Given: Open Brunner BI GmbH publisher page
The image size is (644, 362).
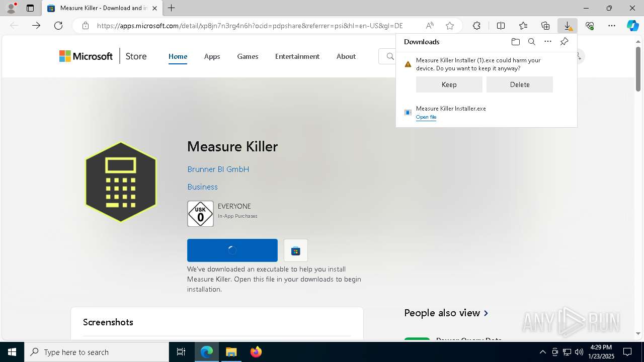Looking at the screenshot, I should click(x=218, y=169).
